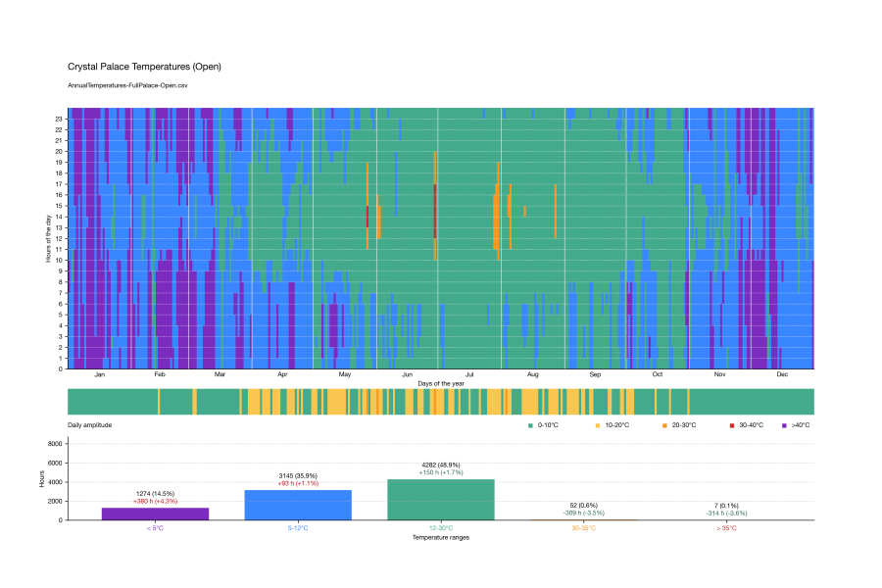
Task: Click hour 0 on the heatmap axis
Action: pos(61,369)
